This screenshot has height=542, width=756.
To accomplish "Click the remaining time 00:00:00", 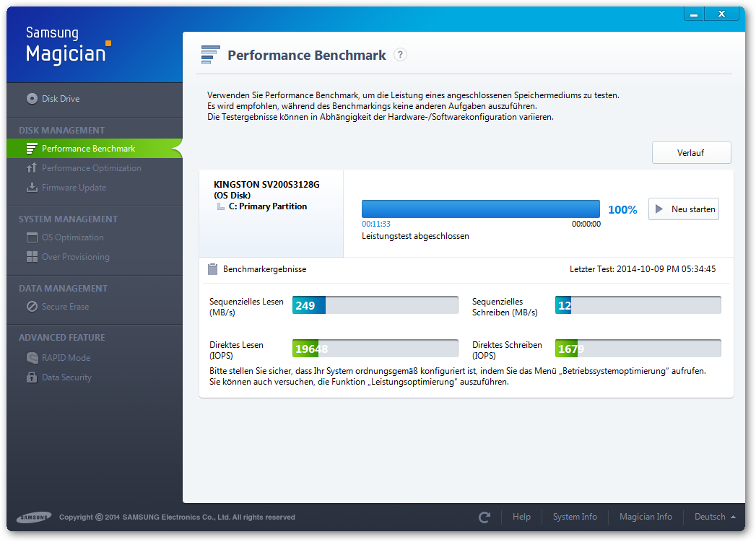I will [x=586, y=224].
